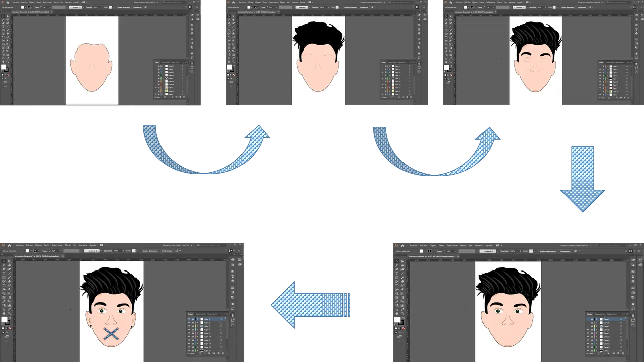Create new layer in taped-mouth Layers panel
This screenshot has height=362, width=644.
pyautogui.click(x=219, y=353)
